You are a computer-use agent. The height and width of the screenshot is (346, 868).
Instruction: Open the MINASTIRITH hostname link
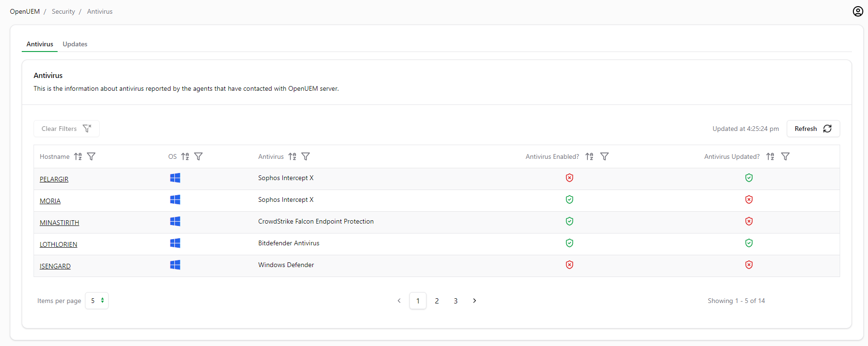point(60,223)
